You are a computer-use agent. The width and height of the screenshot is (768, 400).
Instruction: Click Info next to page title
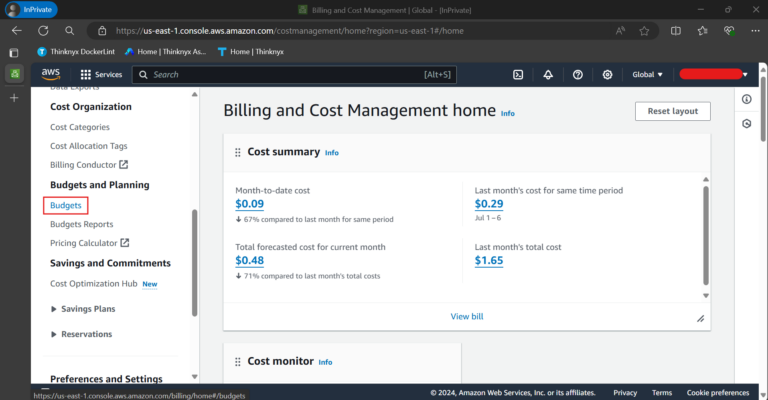click(x=507, y=114)
